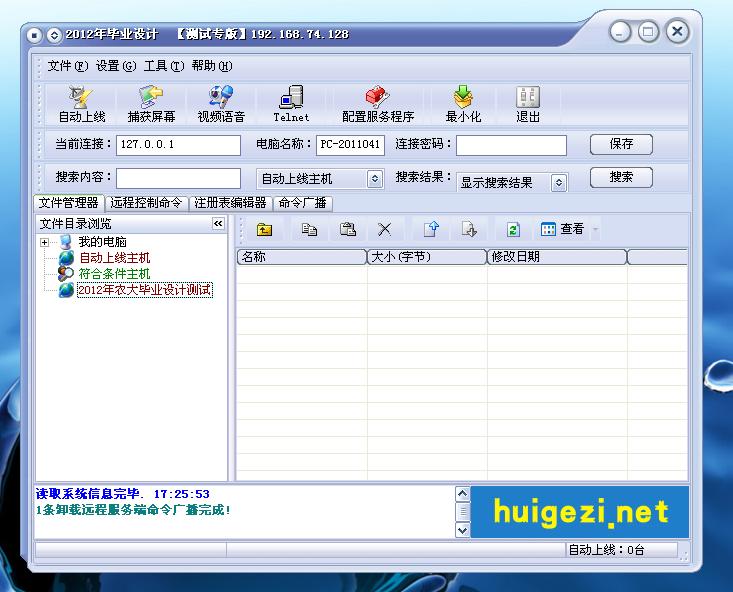This screenshot has height=592, width=733.
Task: Click the up-down arrows title bar icon
Action: [x=54, y=35]
